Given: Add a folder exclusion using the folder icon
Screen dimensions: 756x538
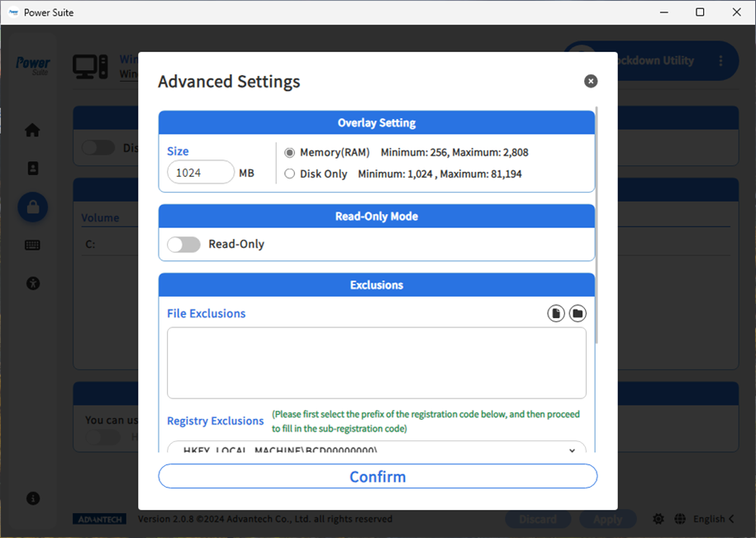Looking at the screenshot, I should (x=577, y=313).
